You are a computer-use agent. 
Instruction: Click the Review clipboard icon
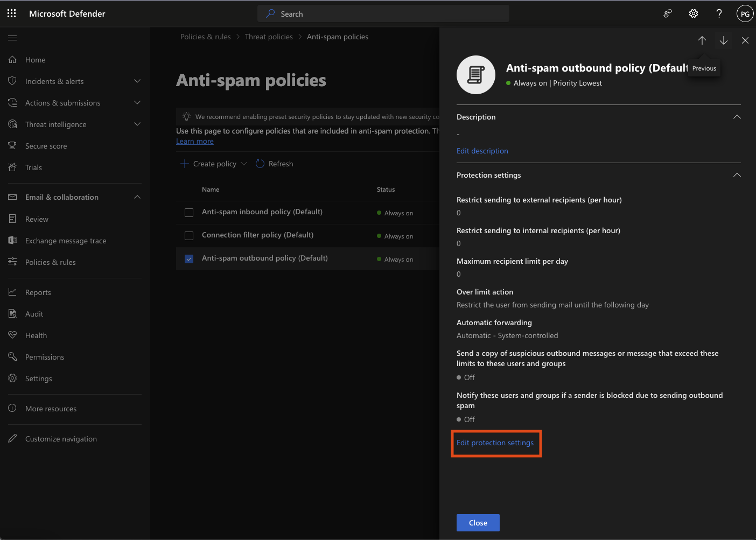click(12, 219)
